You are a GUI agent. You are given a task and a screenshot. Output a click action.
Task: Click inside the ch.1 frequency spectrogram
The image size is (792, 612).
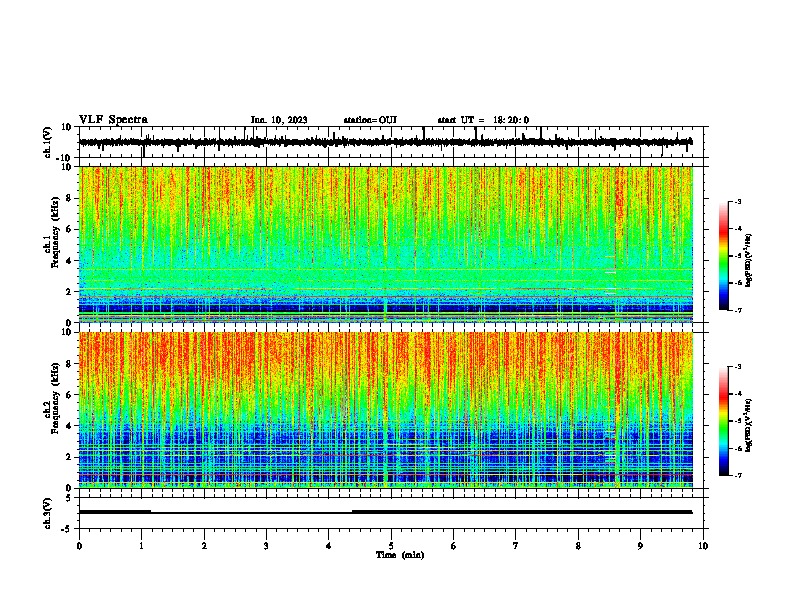coord(385,244)
